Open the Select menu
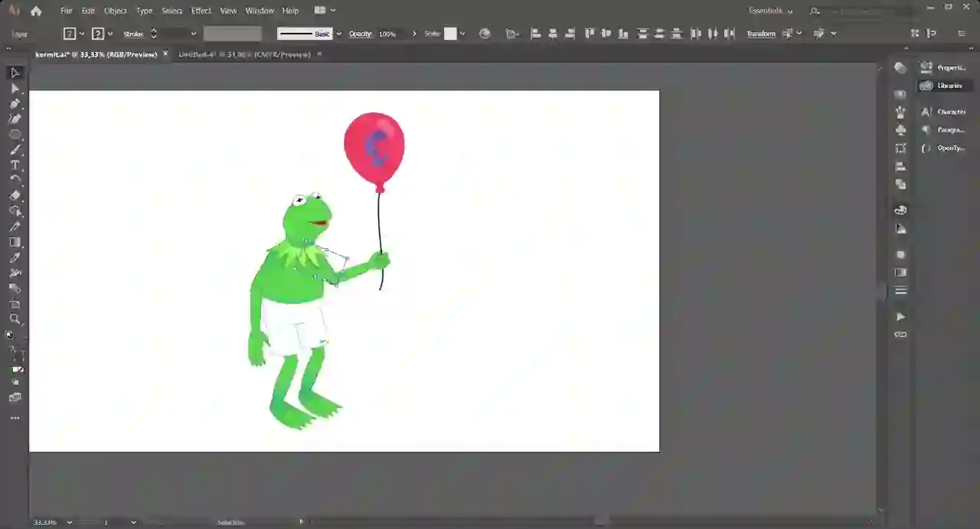The image size is (980, 529). [x=172, y=11]
